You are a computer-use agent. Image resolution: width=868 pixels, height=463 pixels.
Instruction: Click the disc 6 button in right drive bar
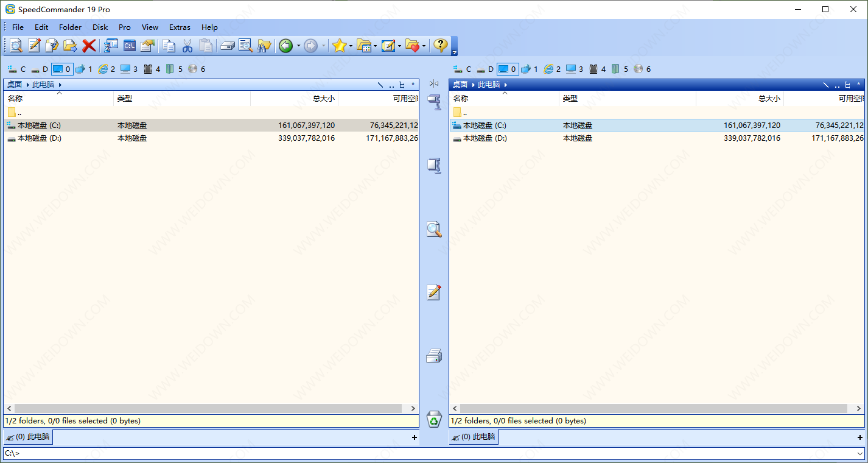coord(642,69)
